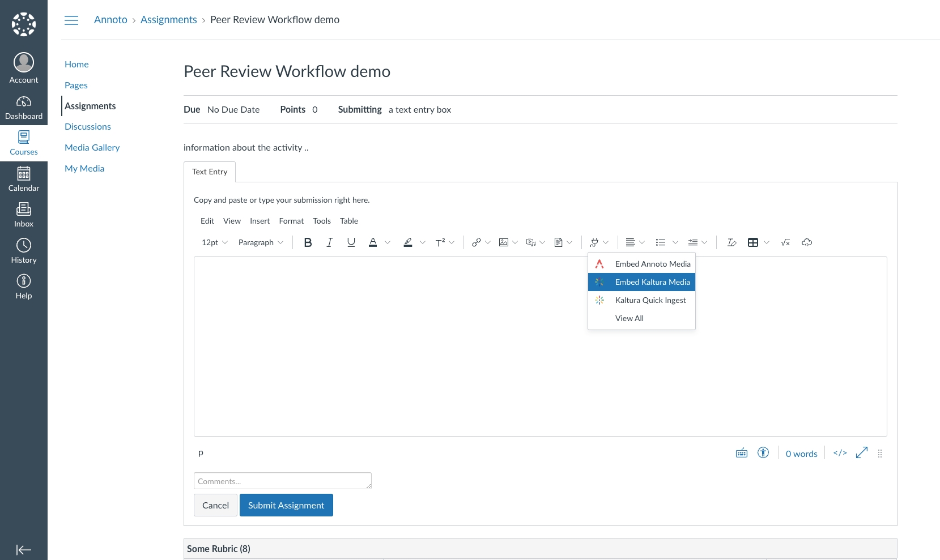
Task: Open the Paragraph style dropdown
Action: click(261, 242)
